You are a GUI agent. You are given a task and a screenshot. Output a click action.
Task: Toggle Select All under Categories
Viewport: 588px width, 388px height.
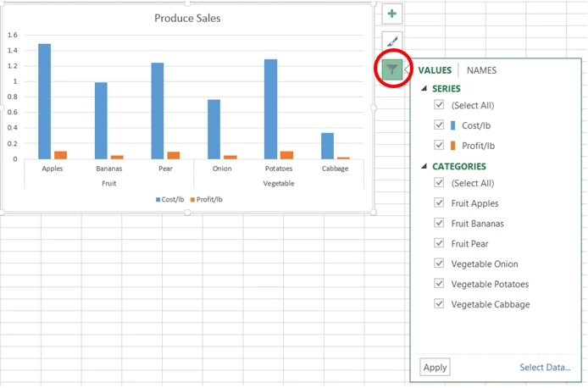(x=439, y=183)
